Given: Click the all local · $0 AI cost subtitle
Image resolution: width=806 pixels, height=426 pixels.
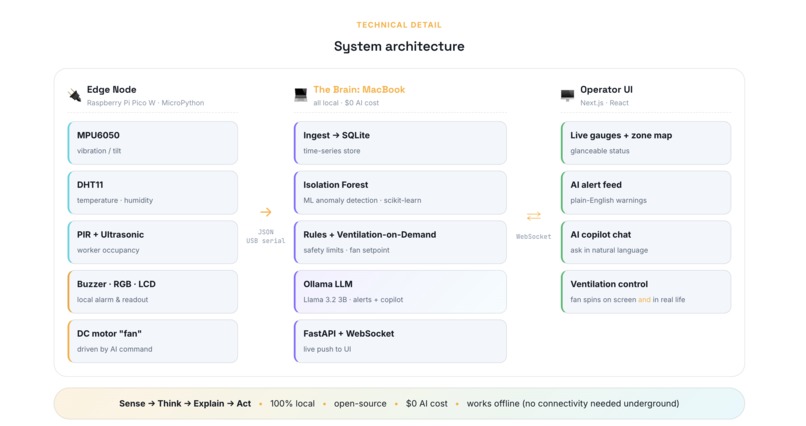Looking at the screenshot, I should tap(346, 103).
